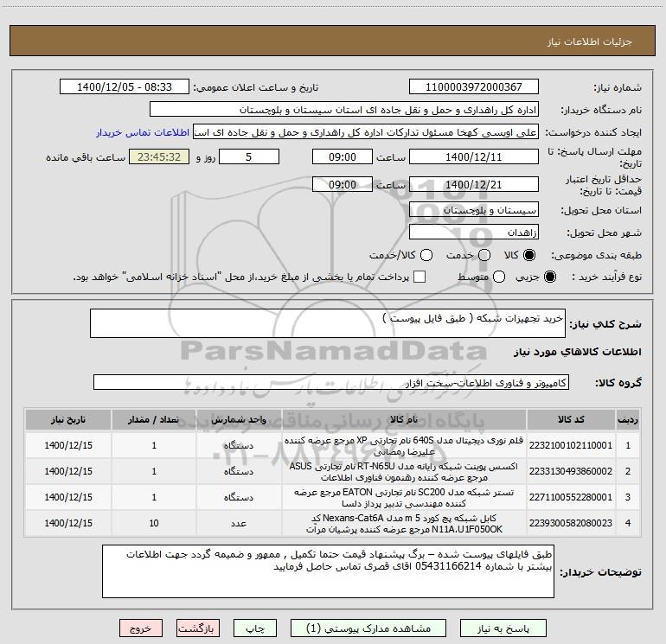
Task: Open the اطلاعات تماس خریدار link
Action: pyautogui.click(x=143, y=132)
